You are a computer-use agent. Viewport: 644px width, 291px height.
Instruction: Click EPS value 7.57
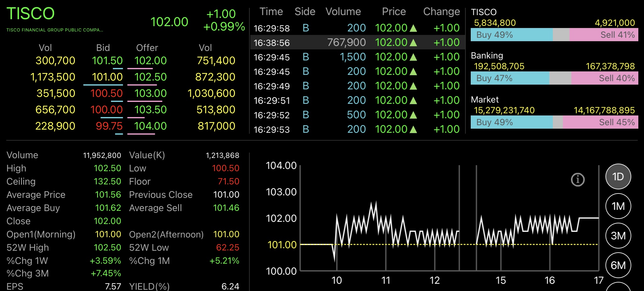tap(113, 286)
